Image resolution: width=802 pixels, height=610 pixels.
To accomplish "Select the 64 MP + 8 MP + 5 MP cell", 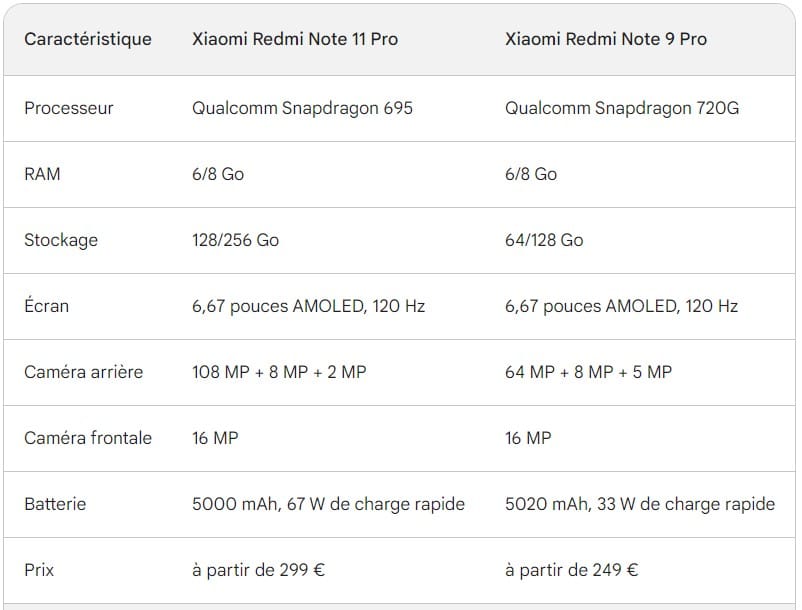I will point(588,372).
